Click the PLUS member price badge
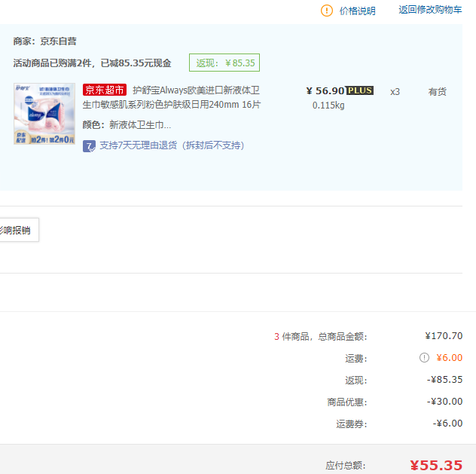 point(360,90)
